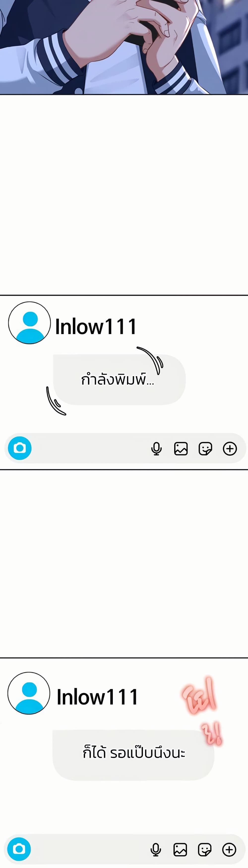Open Inlow111 profile avatar in lower chat
Screen dimensions: 248x868
coord(29,693)
